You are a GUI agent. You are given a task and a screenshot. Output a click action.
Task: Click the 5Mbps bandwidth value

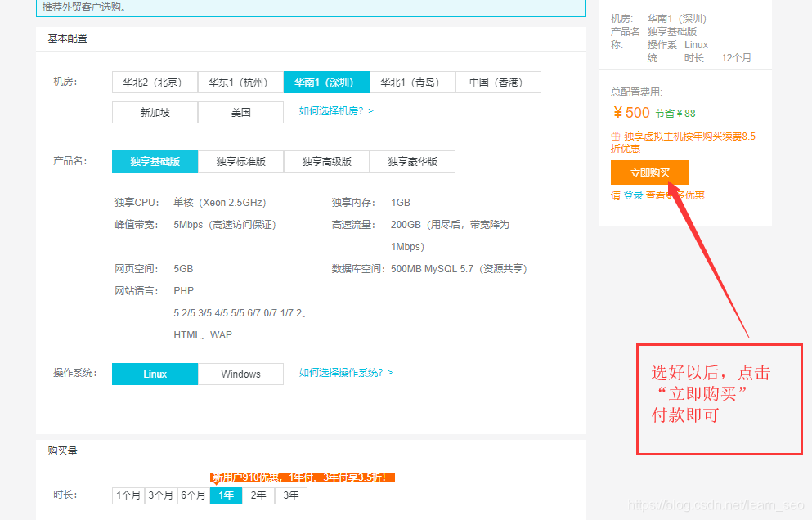pyautogui.click(x=225, y=225)
